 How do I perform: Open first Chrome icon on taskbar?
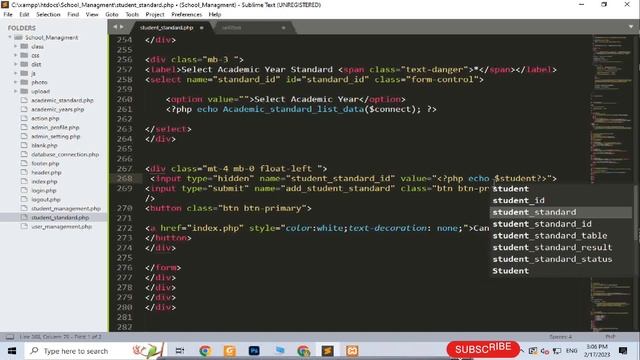(x=205, y=351)
